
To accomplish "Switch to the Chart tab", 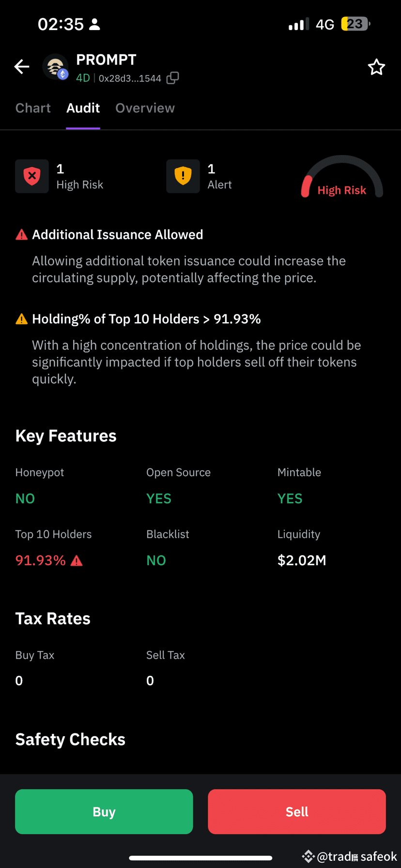I will click(32, 108).
